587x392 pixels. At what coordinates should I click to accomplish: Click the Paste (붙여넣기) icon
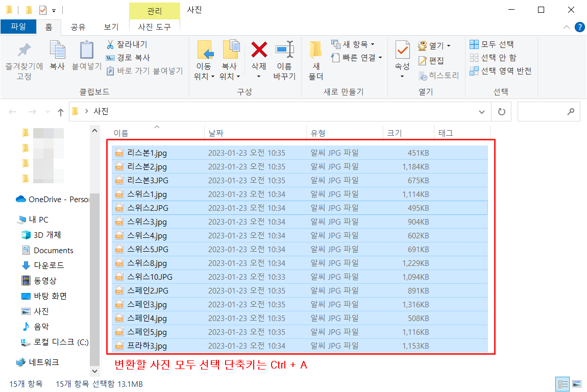tap(86, 50)
